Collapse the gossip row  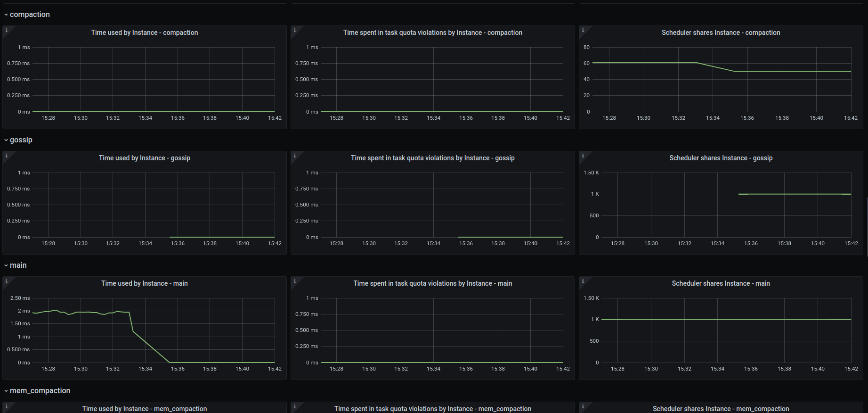click(18, 140)
